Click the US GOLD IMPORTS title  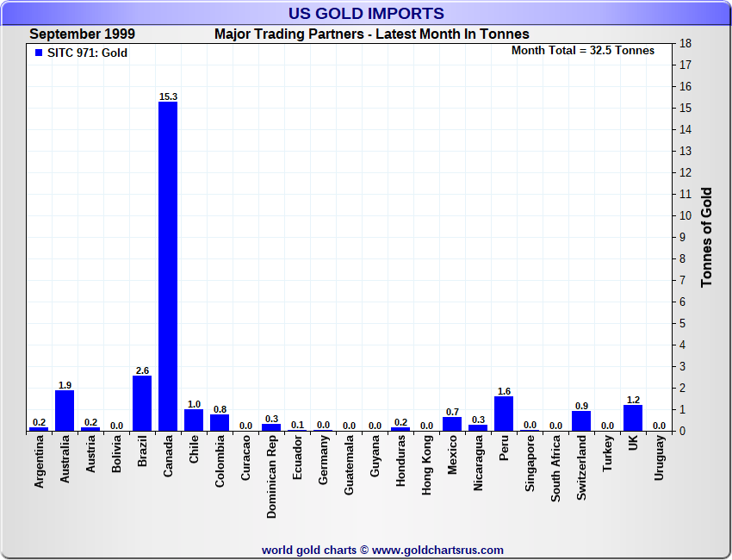[366, 13]
